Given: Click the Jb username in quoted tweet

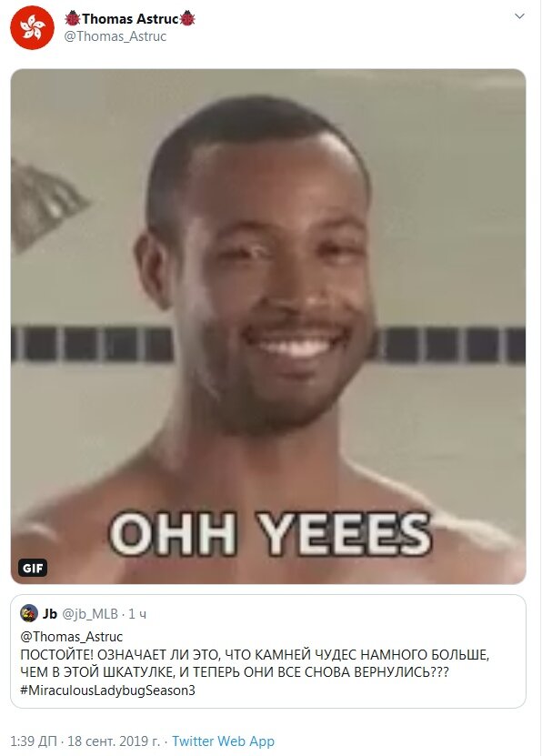Looking at the screenshot, I should coord(50,614).
